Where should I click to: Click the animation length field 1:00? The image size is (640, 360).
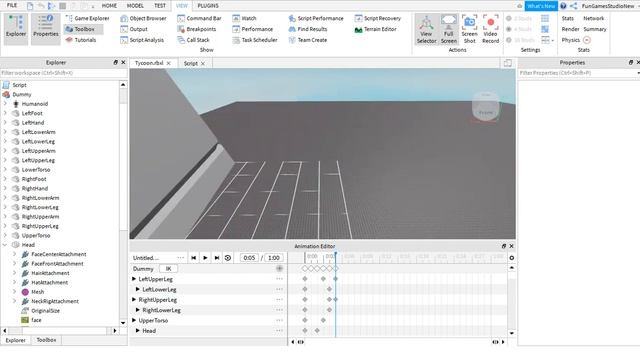click(274, 258)
